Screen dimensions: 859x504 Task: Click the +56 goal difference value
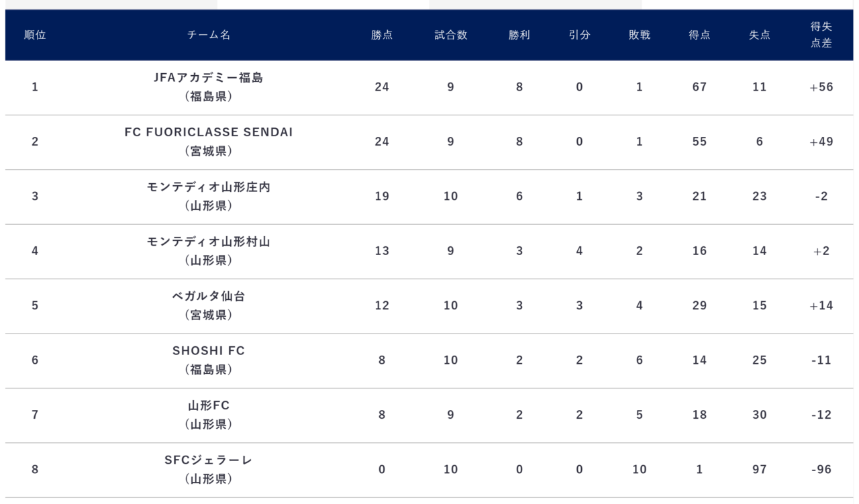point(821,87)
